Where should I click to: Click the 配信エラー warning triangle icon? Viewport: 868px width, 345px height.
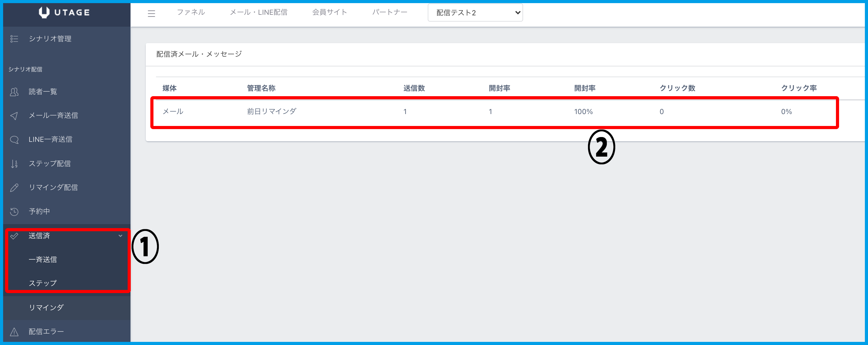(14, 332)
